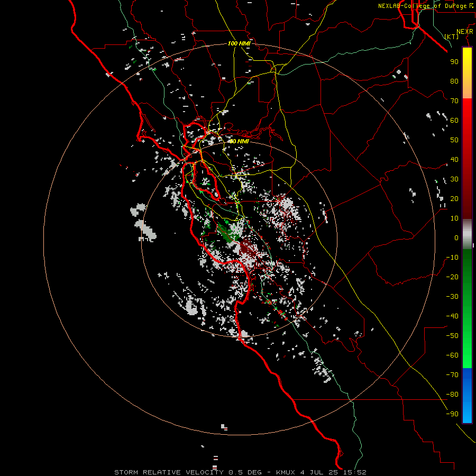Click the 60 label on velocity scale
Image resolution: width=476 pixels, height=476 pixels.
[454, 120]
